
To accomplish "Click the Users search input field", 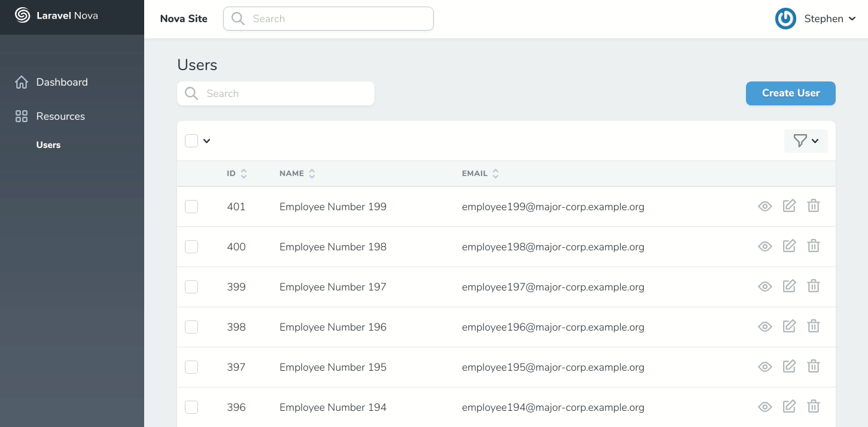I will (275, 93).
